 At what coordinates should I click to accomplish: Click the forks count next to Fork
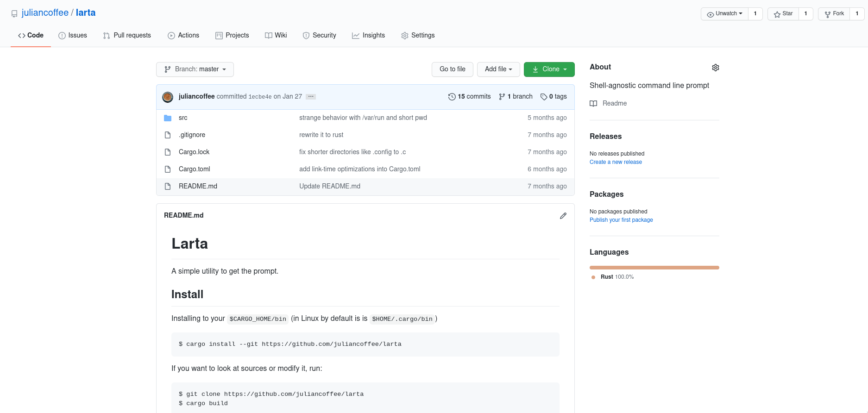point(857,13)
